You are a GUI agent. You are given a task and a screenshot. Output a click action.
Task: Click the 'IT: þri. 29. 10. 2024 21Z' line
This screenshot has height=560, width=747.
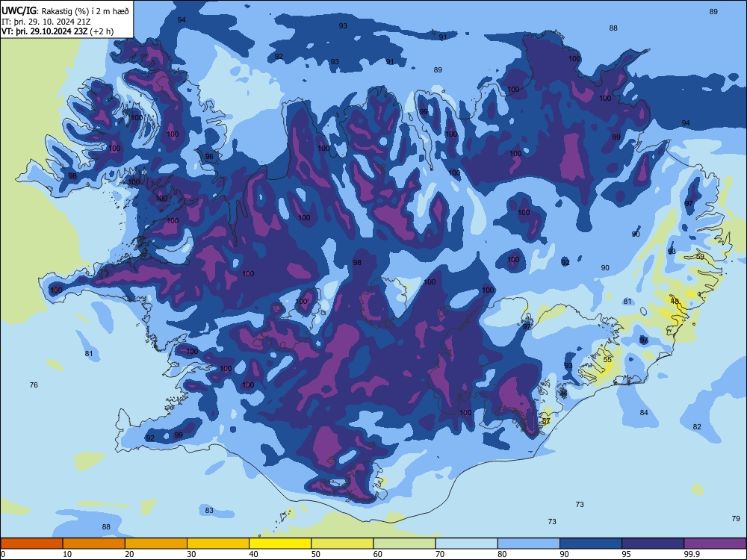click(x=46, y=22)
